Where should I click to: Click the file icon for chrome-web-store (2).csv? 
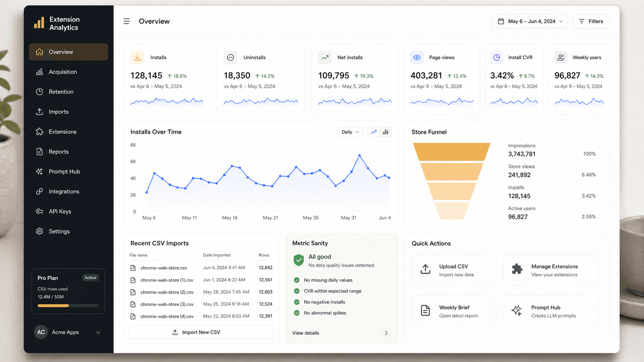133,292
